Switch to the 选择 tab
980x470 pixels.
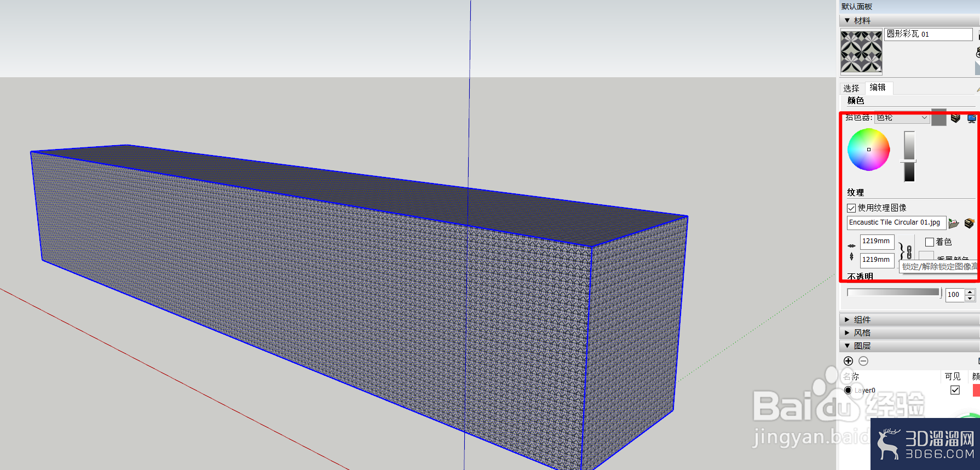point(851,88)
